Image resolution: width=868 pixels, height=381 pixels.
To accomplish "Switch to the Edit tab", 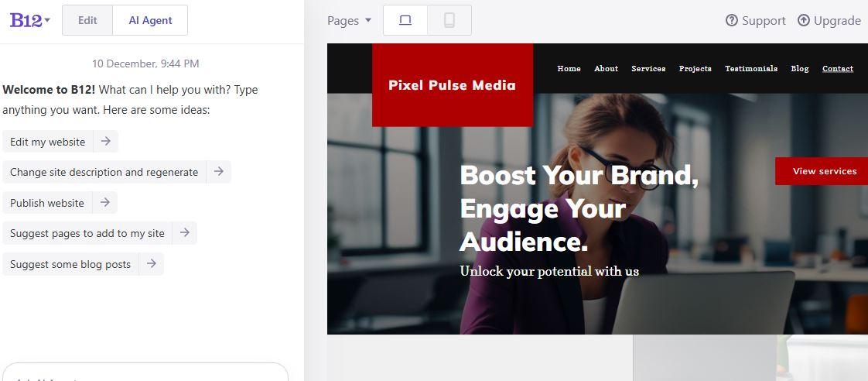I will point(87,21).
